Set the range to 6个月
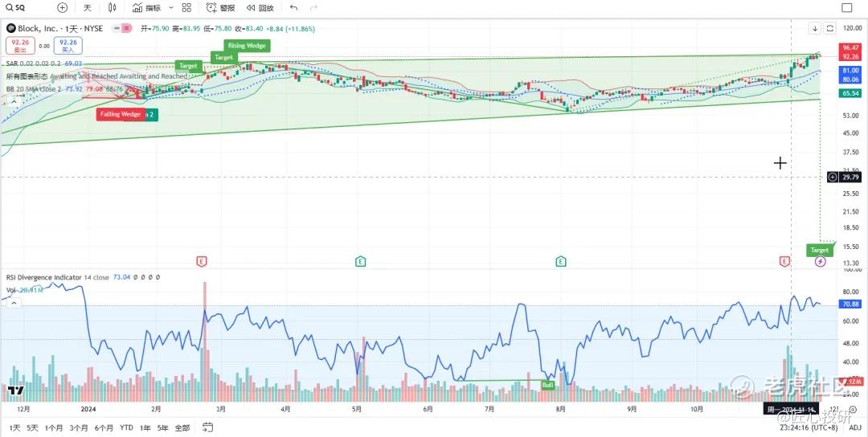Viewport: 868px width, 437px height. (x=104, y=427)
